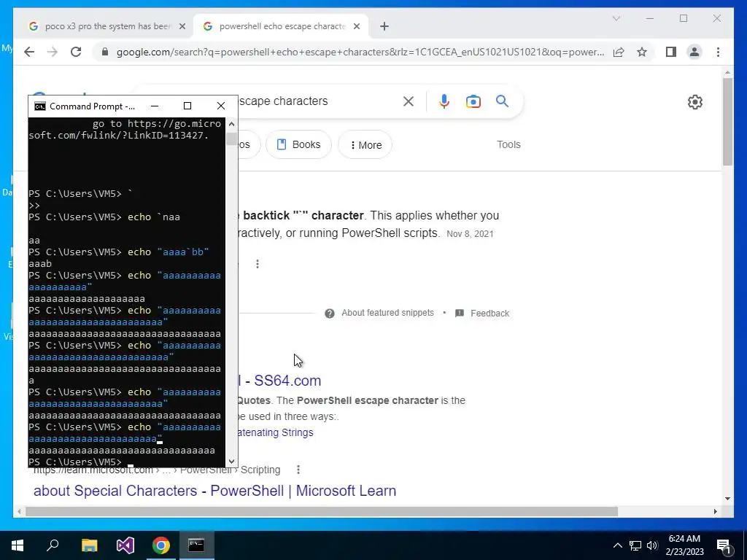Click About featured snippets

point(387,313)
